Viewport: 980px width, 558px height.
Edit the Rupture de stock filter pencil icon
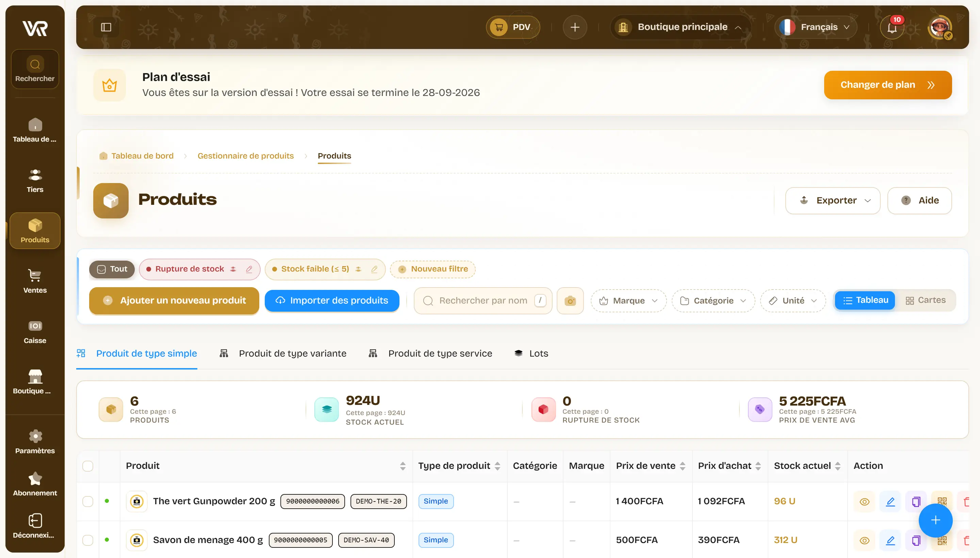[249, 269]
